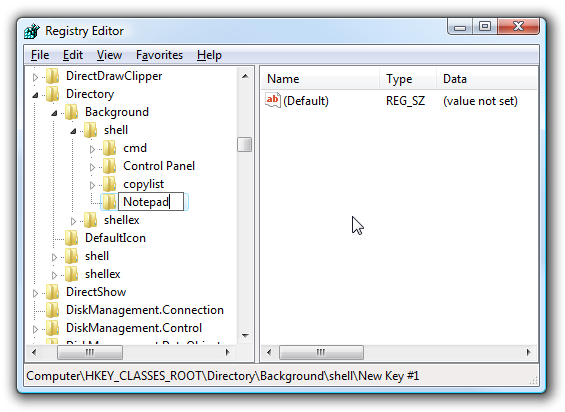Click the copylist folder icon
The height and width of the screenshot is (412, 565).
click(x=109, y=184)
